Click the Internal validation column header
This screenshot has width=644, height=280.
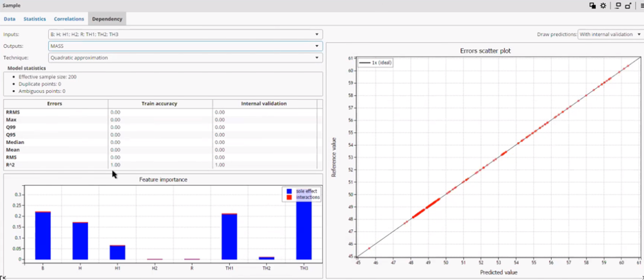tap(265, 104)
